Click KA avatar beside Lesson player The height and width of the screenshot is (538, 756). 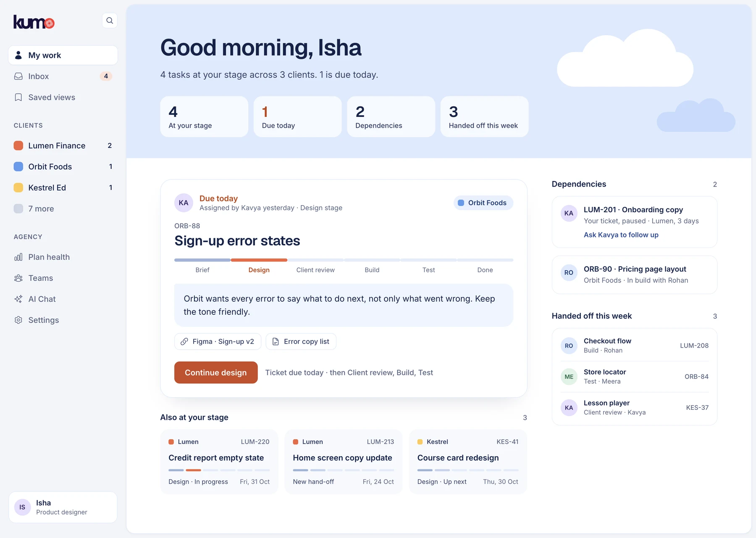pyautogui.click(x=569, y=408)
